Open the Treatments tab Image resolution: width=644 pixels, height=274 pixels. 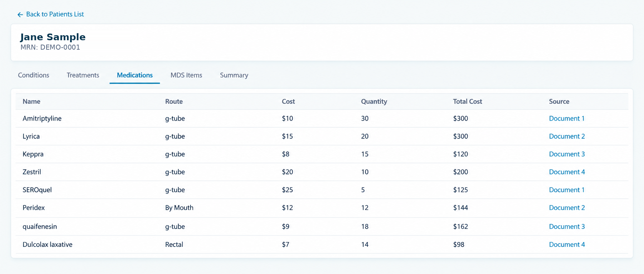tap(83, 75)
